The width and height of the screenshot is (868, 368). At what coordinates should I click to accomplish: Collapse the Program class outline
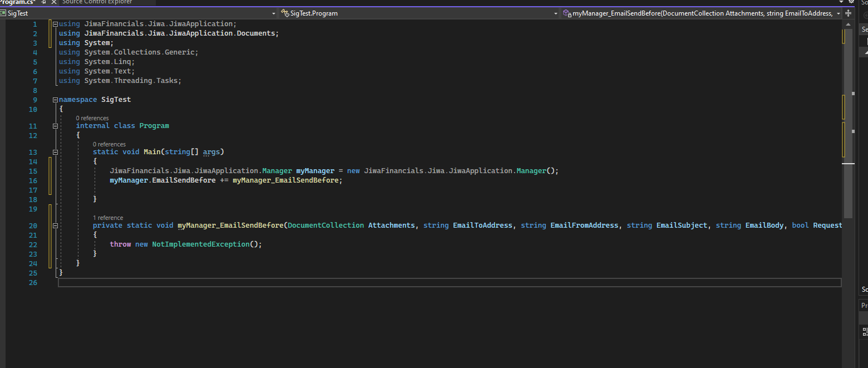[55, 126]
